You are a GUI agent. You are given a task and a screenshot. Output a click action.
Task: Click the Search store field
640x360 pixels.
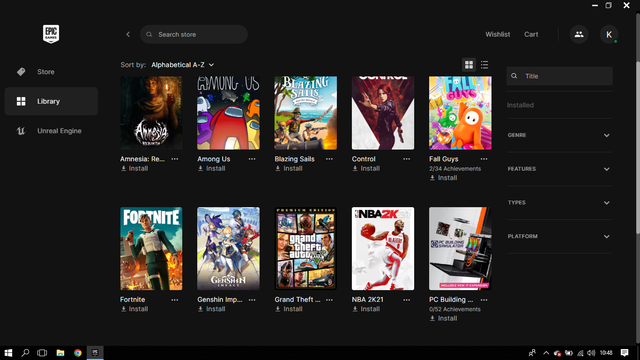click(x=194, y=34)
